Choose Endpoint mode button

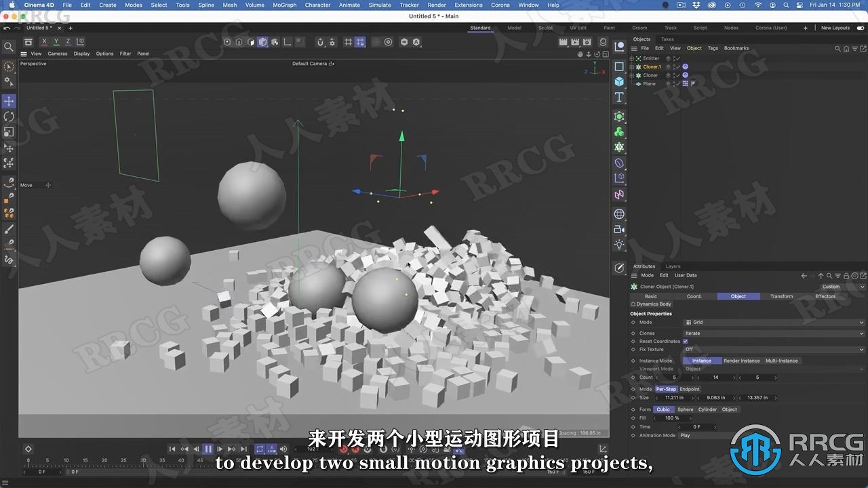690,389
